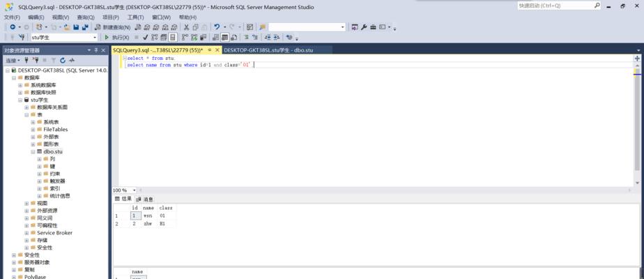The width and height of the screenshot is (644, 279).
Task: Open the 连接 dropdown in Object Explorer
Action: [x=13, y=61]
